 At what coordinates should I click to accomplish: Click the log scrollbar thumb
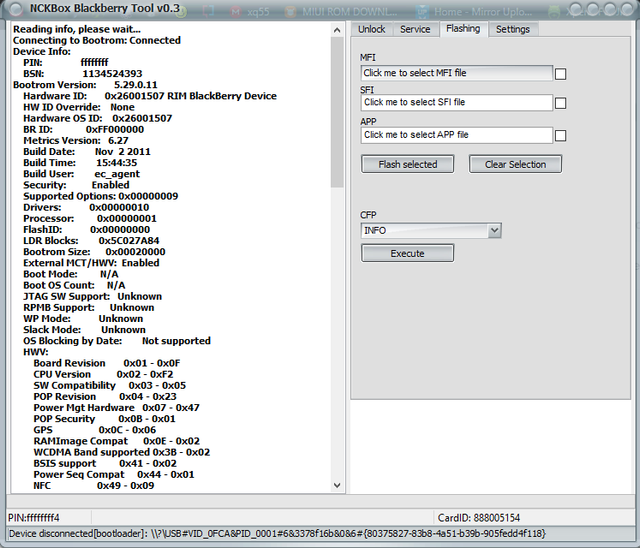(337, 113)
